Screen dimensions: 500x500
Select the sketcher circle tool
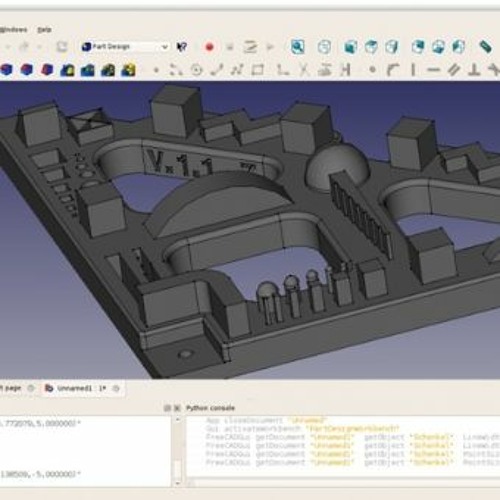click(197, 70)
